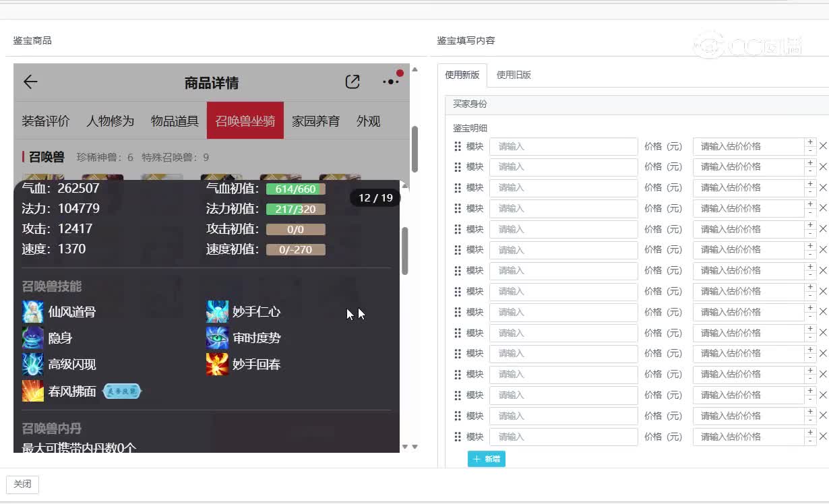
Task: Select the 仙风道骨 skill icon
Action: pyautogui.click(x=33, y=312)
